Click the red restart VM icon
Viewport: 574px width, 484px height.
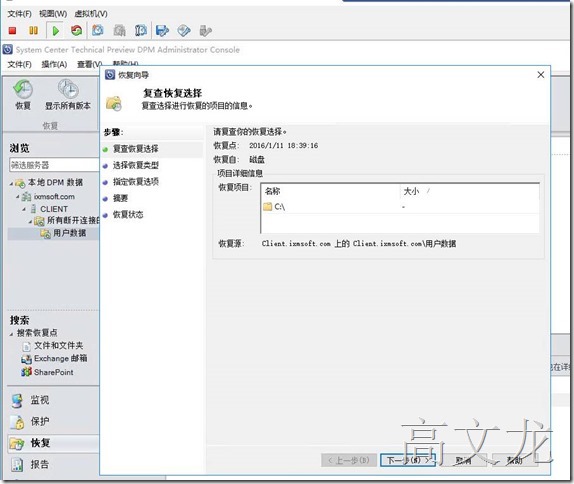tap(77, 30)
